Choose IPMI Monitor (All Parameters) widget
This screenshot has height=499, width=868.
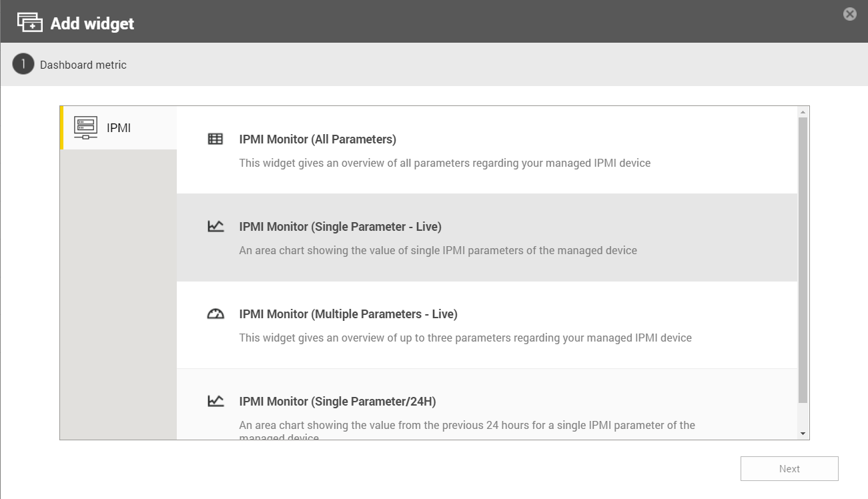coord(318,139)
